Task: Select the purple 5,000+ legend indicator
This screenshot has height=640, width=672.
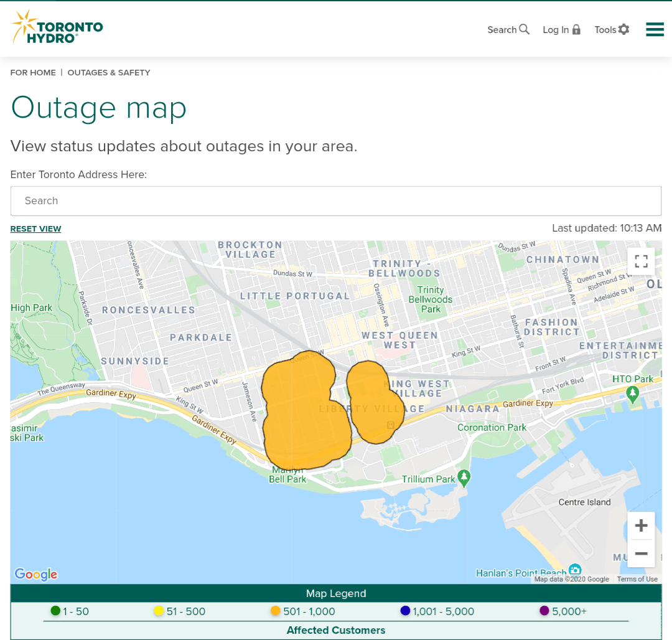Action: 545,611
